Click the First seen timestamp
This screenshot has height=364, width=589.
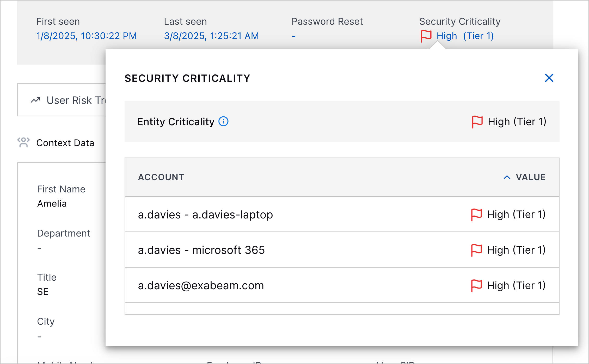coord(87,36)
